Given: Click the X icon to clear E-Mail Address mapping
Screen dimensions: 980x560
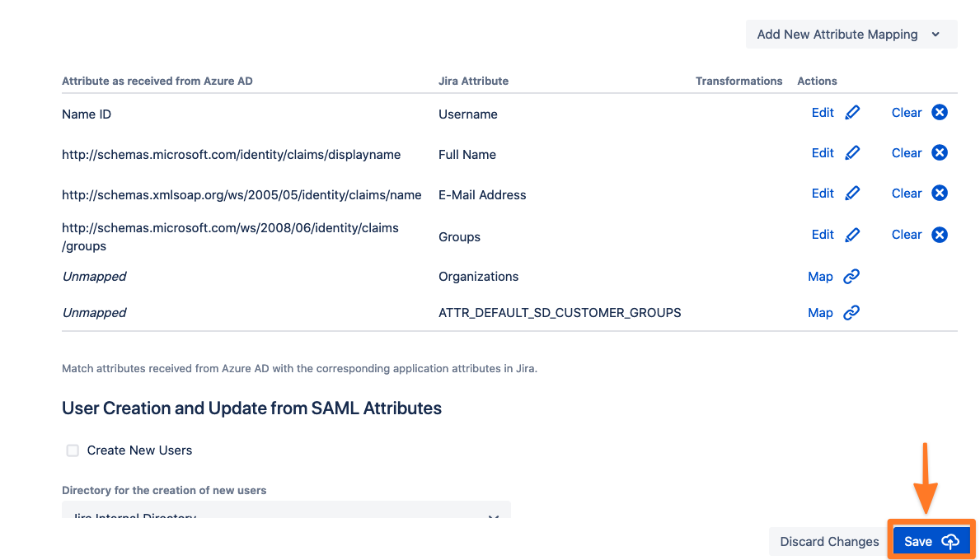Looking at the screenshot, I should (940, 193).
